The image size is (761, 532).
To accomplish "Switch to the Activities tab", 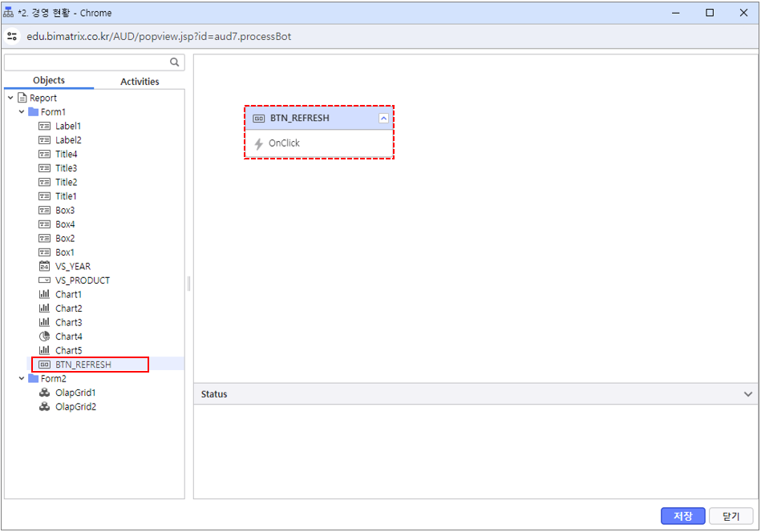I will (140, 82).
